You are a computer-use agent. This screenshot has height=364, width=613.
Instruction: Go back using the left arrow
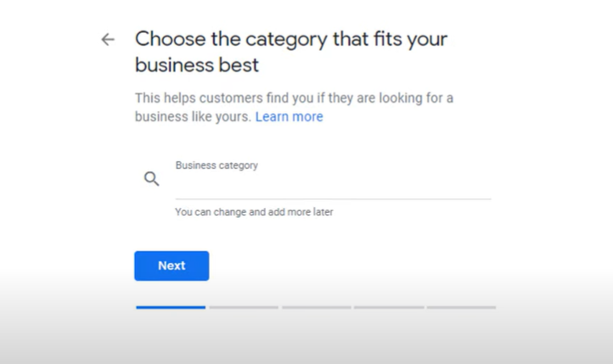[108, 39]
